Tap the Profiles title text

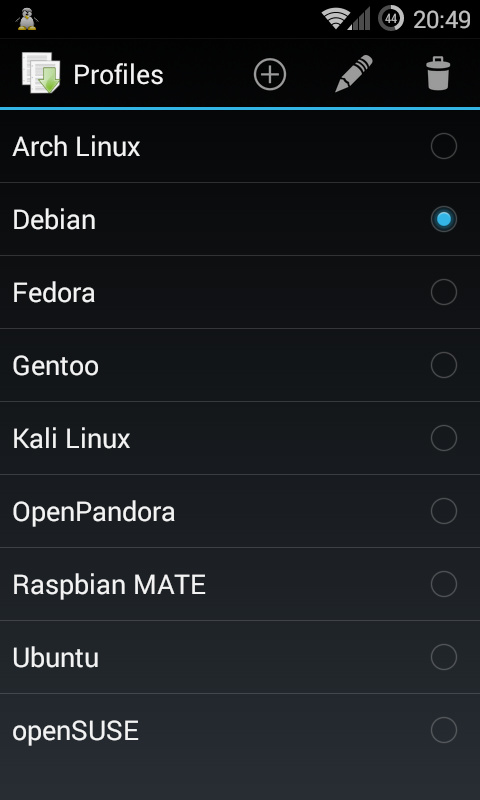tap(118, 74)
